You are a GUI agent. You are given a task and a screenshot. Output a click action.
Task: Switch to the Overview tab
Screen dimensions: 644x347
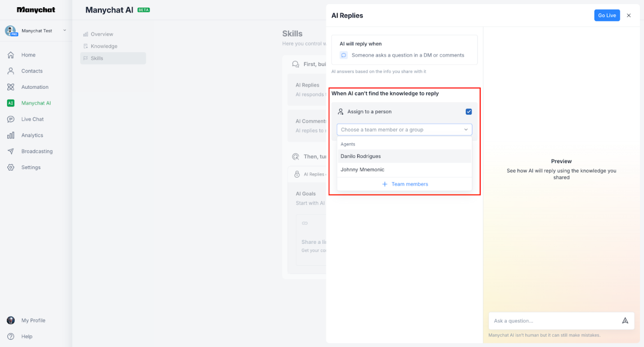point(101,34)
